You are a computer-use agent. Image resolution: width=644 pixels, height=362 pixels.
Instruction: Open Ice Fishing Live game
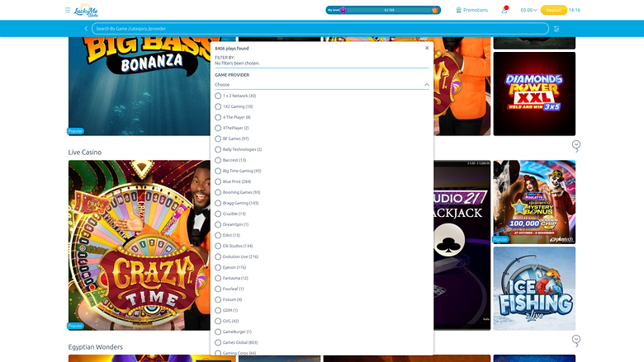click(x=534, y=289)
